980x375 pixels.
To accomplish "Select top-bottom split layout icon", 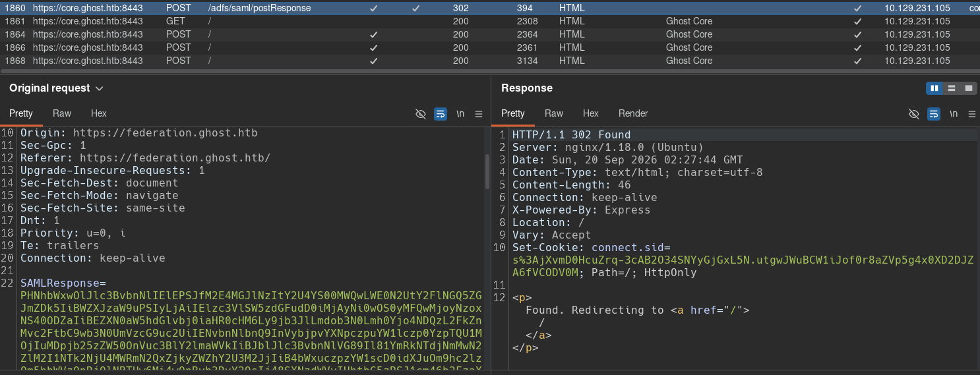I will click(951, 88).
